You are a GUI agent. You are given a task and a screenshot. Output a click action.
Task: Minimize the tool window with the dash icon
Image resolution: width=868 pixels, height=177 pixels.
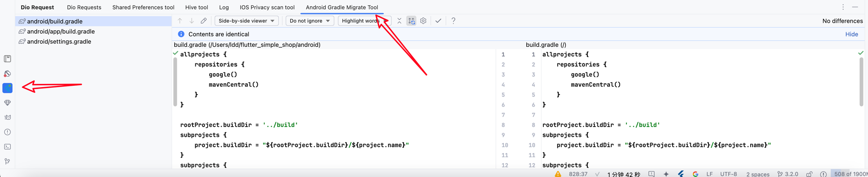(x=855, y=7)
